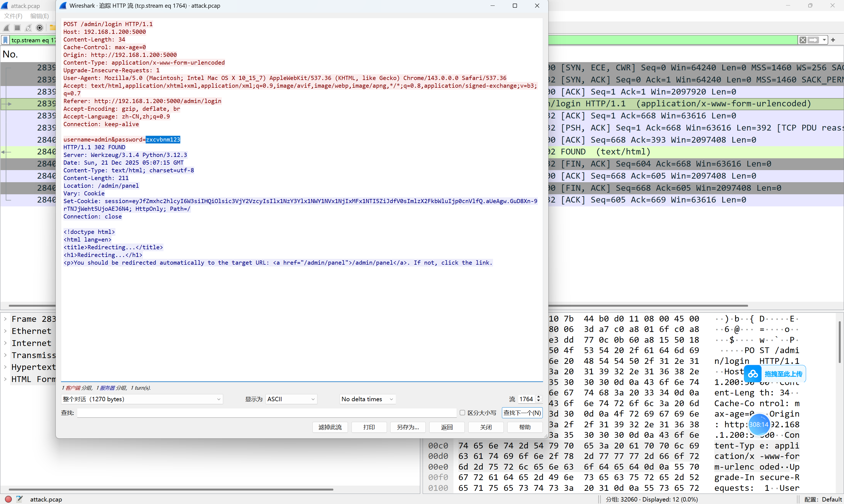Click the packet bytes vertical scrollbar

click(840, 342)
